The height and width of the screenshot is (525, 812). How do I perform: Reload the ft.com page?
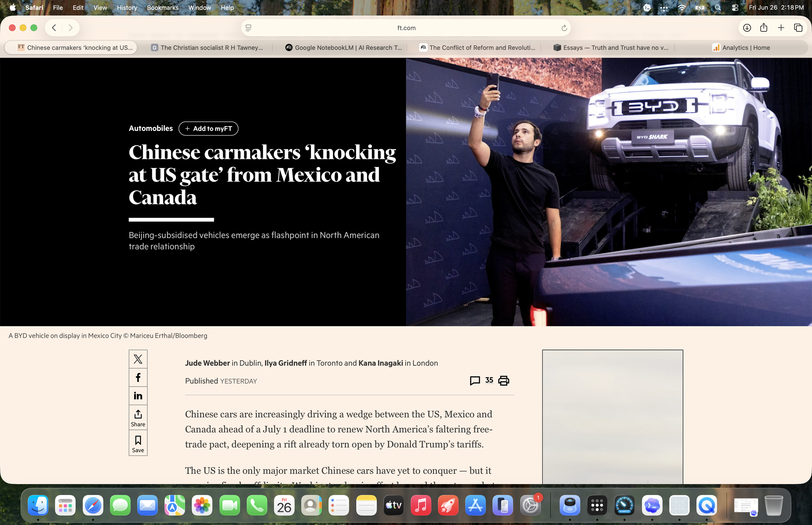[x=564, y=28]
